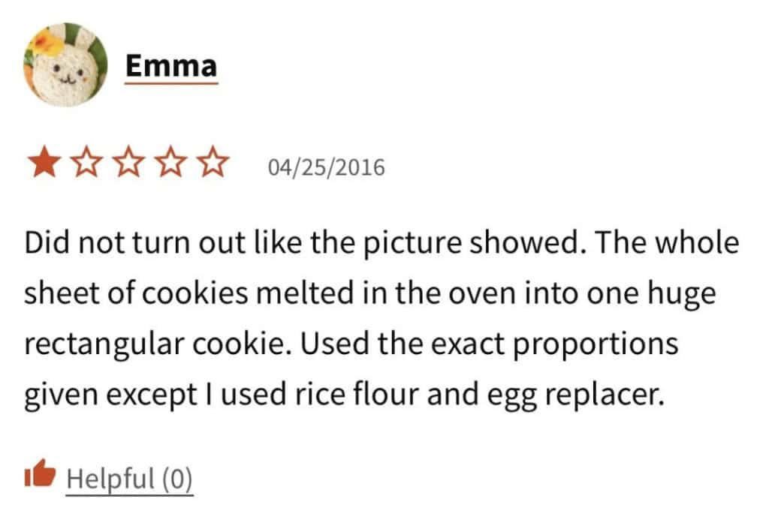The image size is (769, 532).
Task: Click the phrase "exact proportions" in the review
Action: click(593, 344)
